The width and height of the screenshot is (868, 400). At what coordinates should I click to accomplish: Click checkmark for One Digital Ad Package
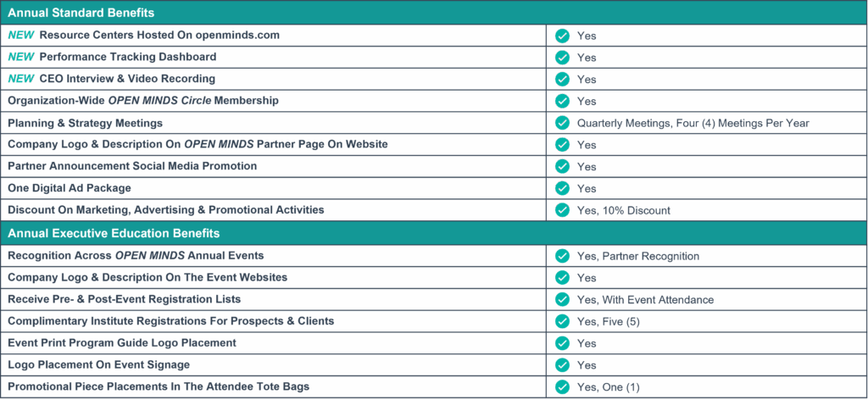click(x=563, y=189)
